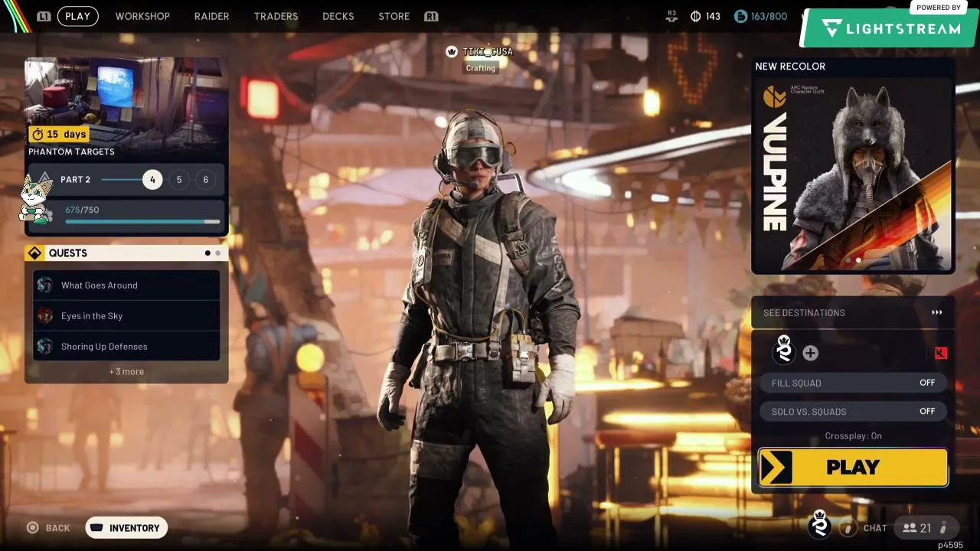Start a match with Play button
This screenshot has height=551, width=980.
853,468
